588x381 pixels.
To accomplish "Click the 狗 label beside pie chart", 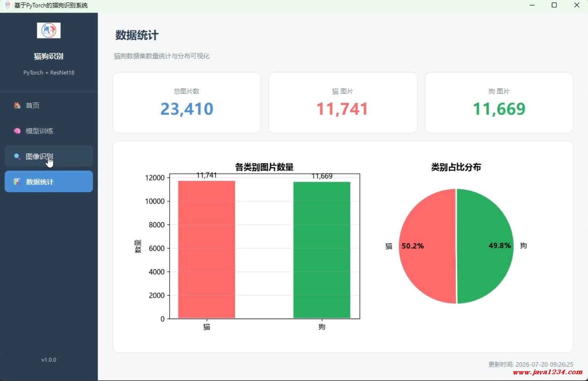I will pyautogui.click(x=524, y=246).
